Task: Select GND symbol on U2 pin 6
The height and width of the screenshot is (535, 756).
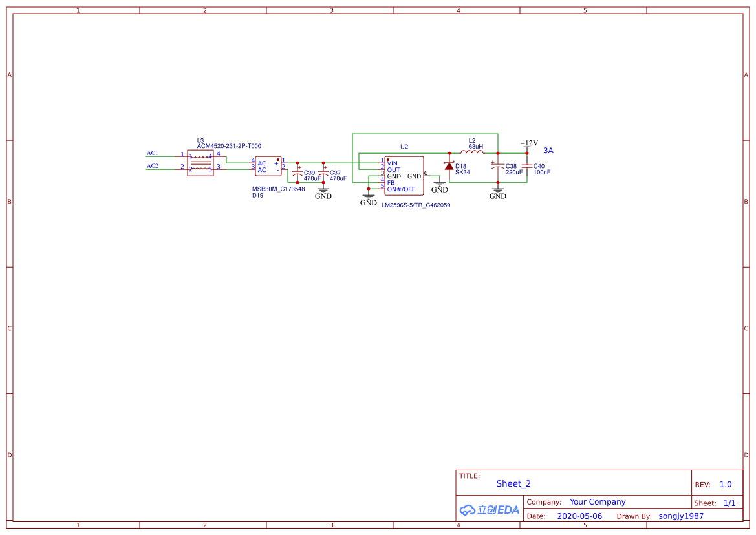Action: click(439, 187)
